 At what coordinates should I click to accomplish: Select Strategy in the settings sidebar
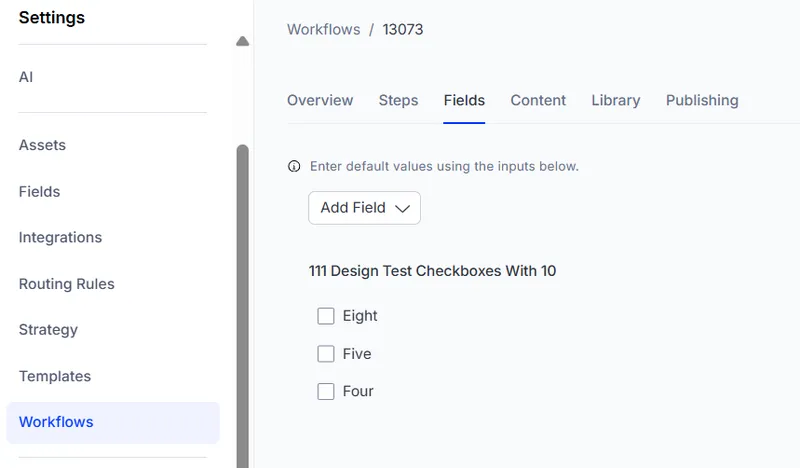(48, 330)
